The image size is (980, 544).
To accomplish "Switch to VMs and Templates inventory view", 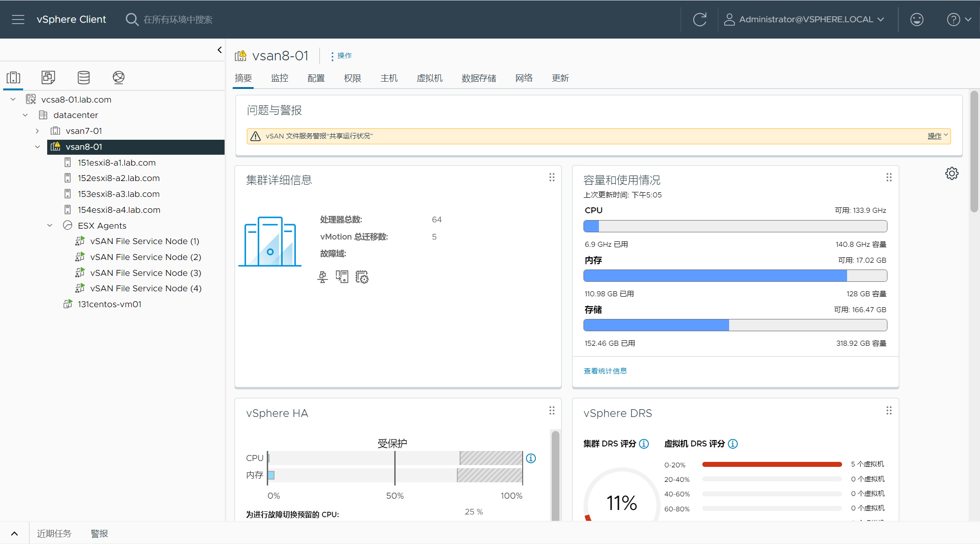I will click(x=48, y=78).
